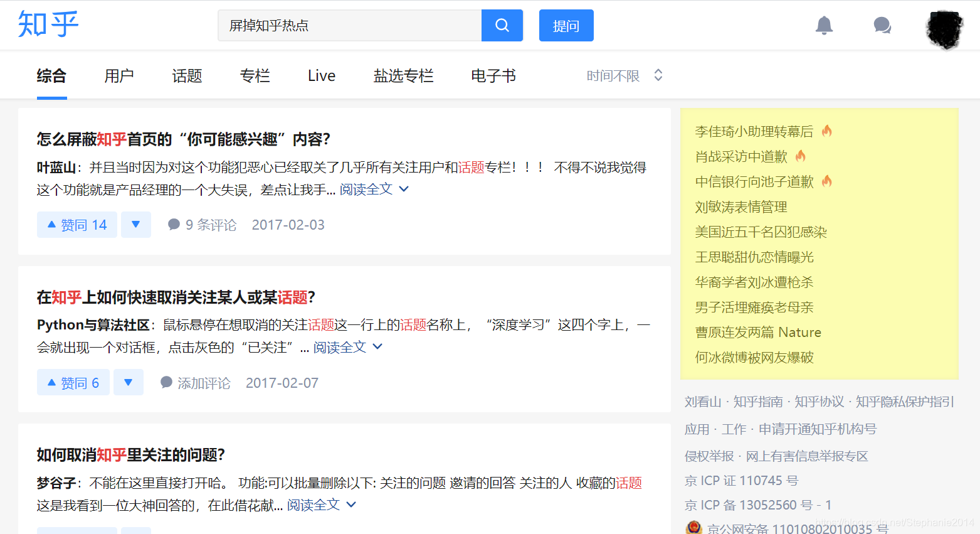980x534 pixels.
Task: Switch to the 专栏 tab
Action: 255,76
